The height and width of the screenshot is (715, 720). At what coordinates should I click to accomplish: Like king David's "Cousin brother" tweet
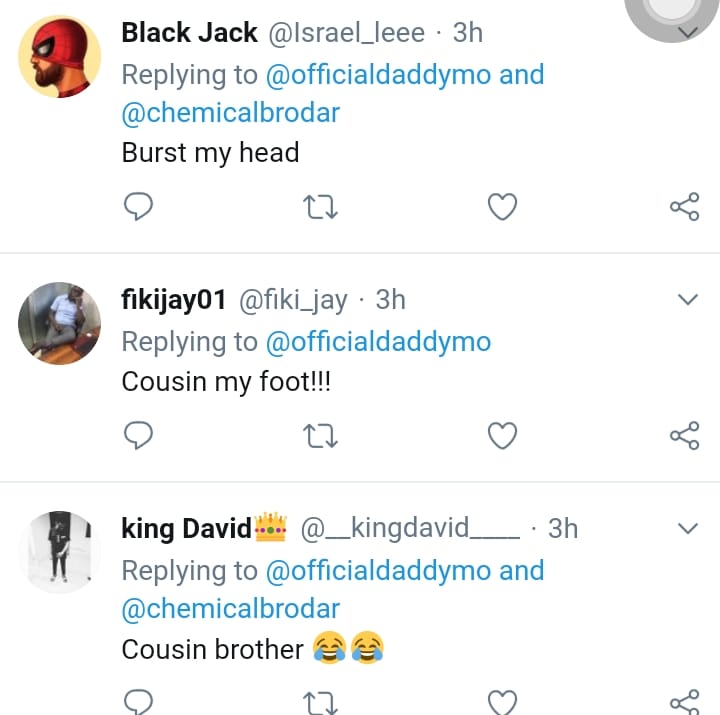coord(502,702)
